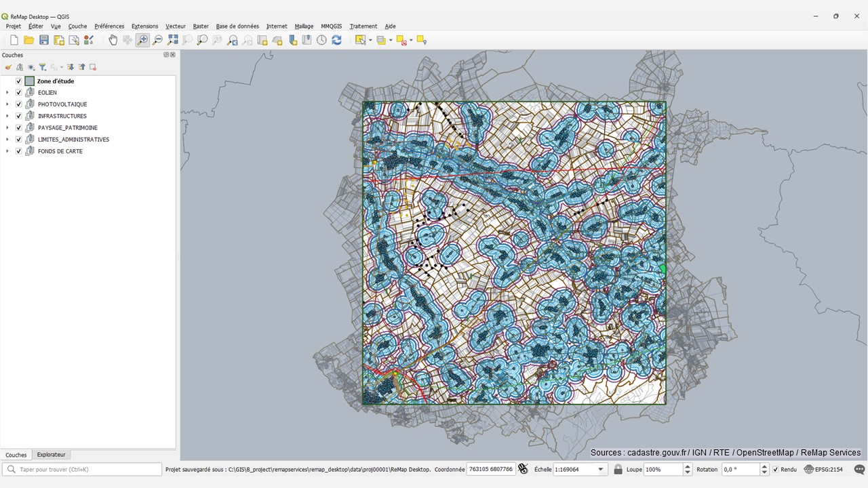Select the Pan map hand tool

(x=113, y=41)
